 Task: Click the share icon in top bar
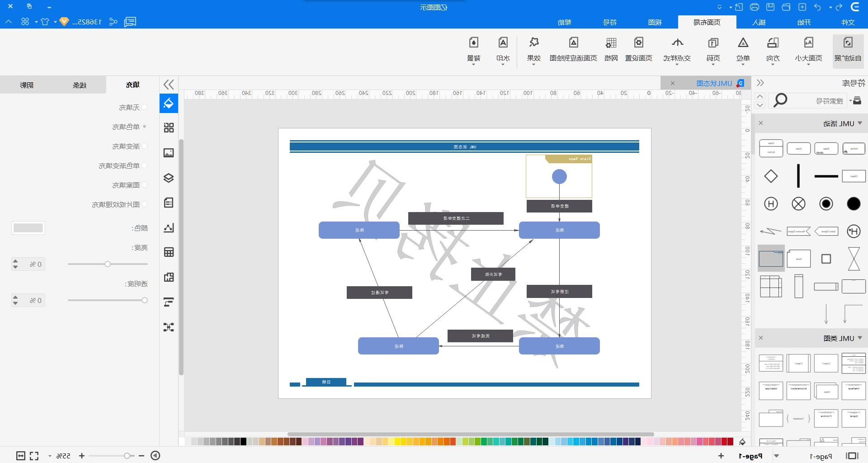(x=113, y=22)
